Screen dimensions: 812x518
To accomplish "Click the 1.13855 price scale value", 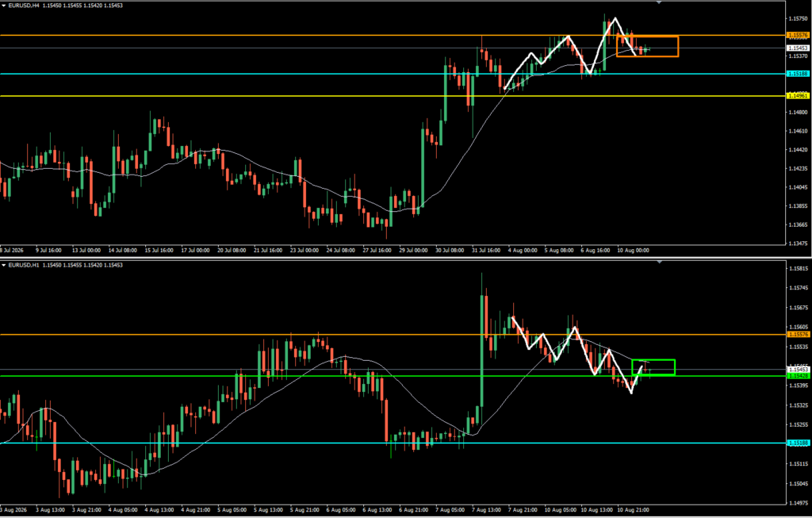I will pos(798,205).
